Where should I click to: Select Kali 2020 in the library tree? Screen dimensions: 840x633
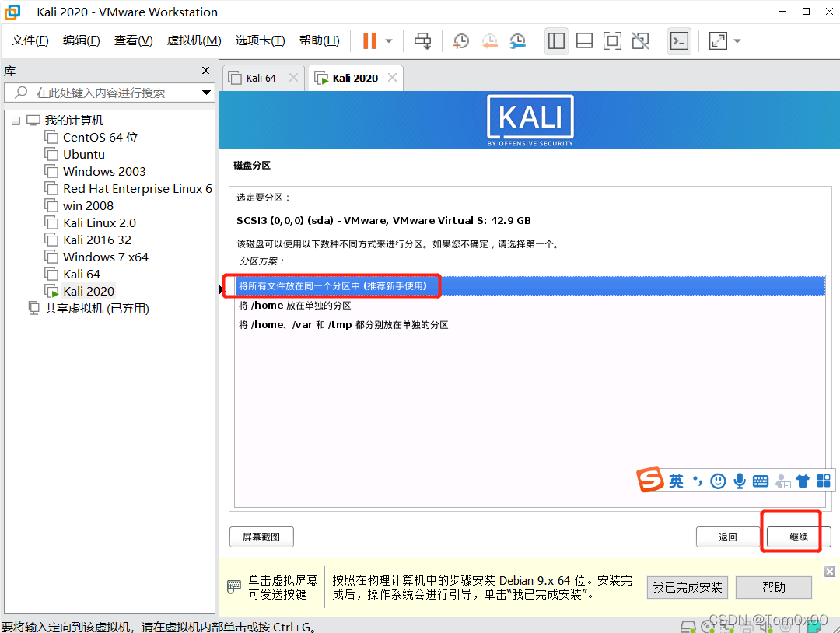tap(89, 292)
